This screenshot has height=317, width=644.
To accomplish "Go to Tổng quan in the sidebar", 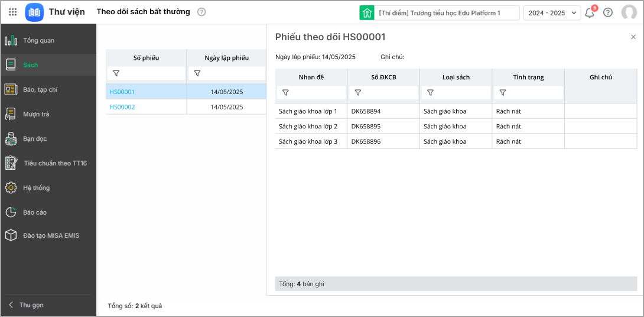I will click(x=38, y=41).
